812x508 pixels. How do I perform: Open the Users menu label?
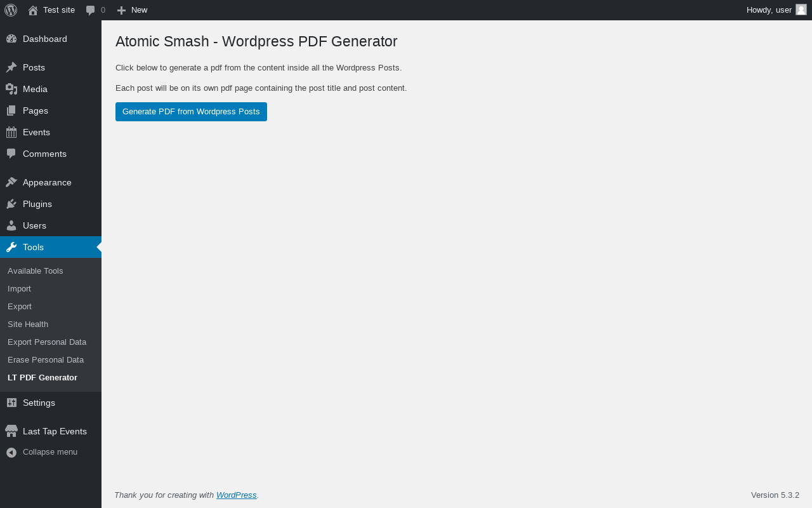(34, 225)
